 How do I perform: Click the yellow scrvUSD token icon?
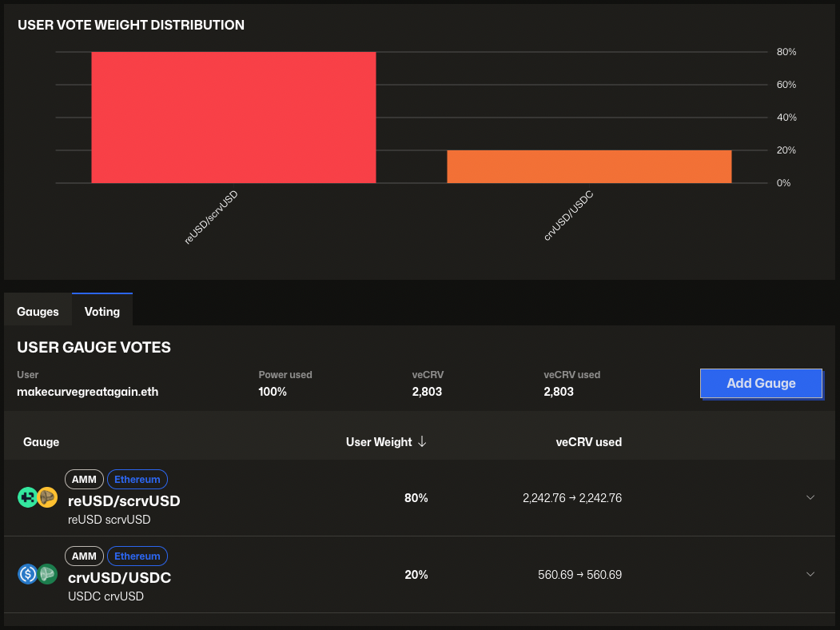click(x=47, y=497)
